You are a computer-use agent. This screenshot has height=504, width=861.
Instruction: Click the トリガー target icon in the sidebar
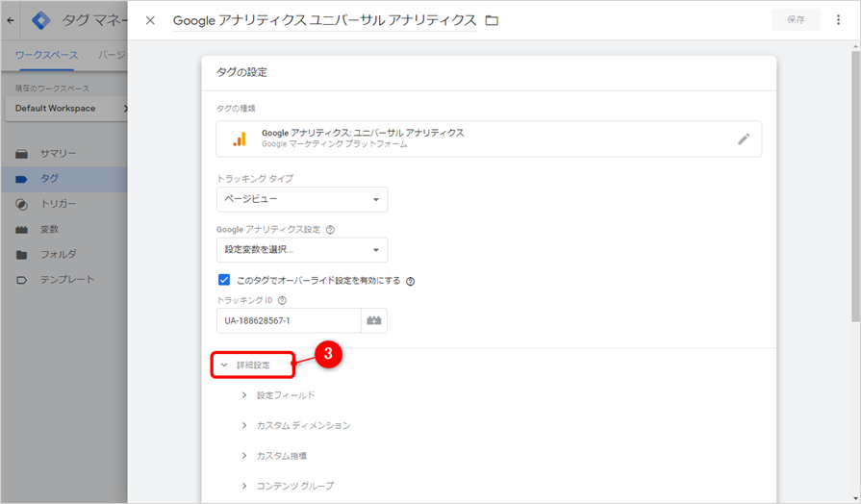point(21,204)
